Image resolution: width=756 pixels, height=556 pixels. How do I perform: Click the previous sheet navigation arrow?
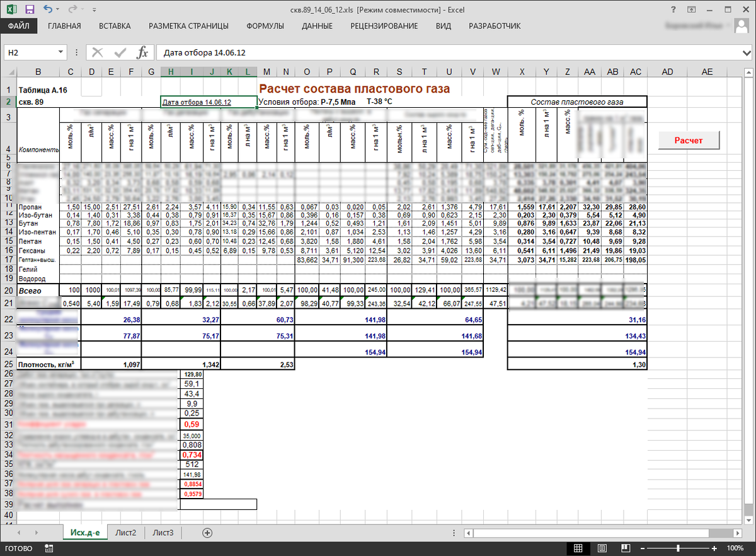18,533
